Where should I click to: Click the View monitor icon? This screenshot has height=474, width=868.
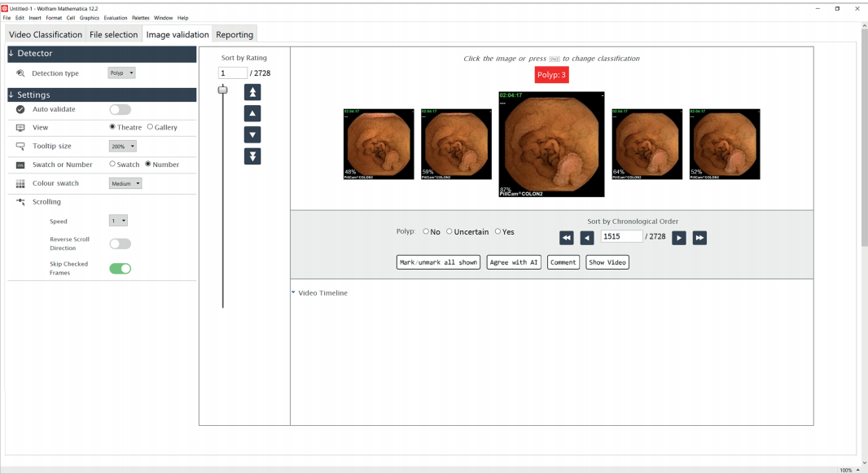(20, 127)
